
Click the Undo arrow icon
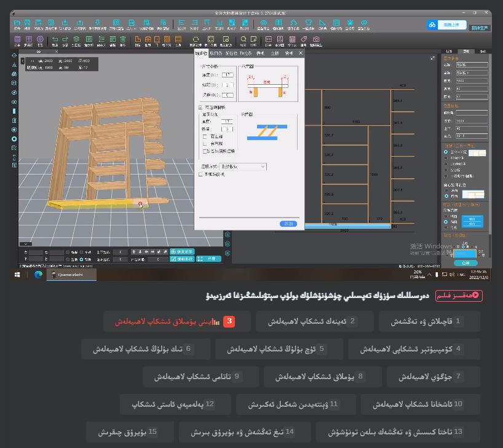pos(55,39)
